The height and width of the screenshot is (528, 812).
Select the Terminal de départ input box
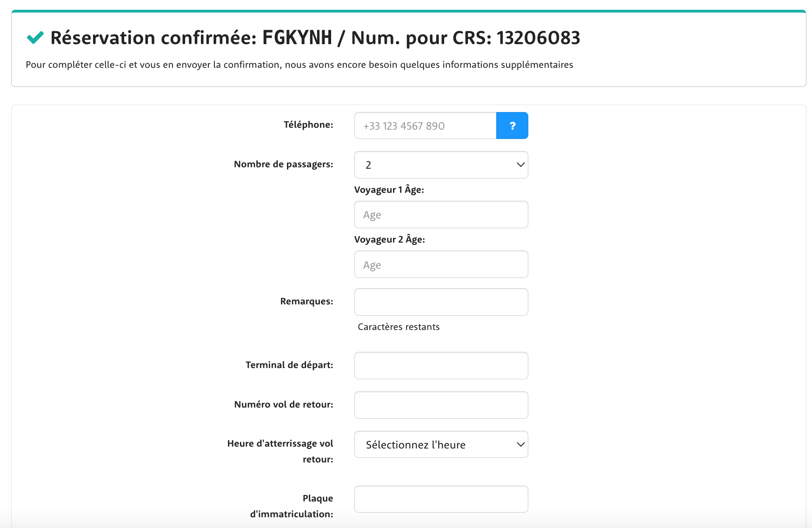(x=441, y=366)
